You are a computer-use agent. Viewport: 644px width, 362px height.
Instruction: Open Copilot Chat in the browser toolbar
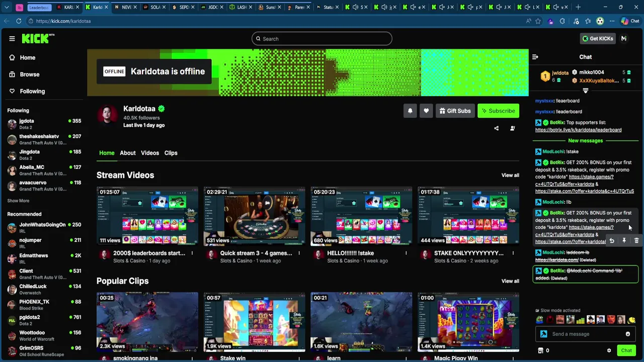pos(631,21)
